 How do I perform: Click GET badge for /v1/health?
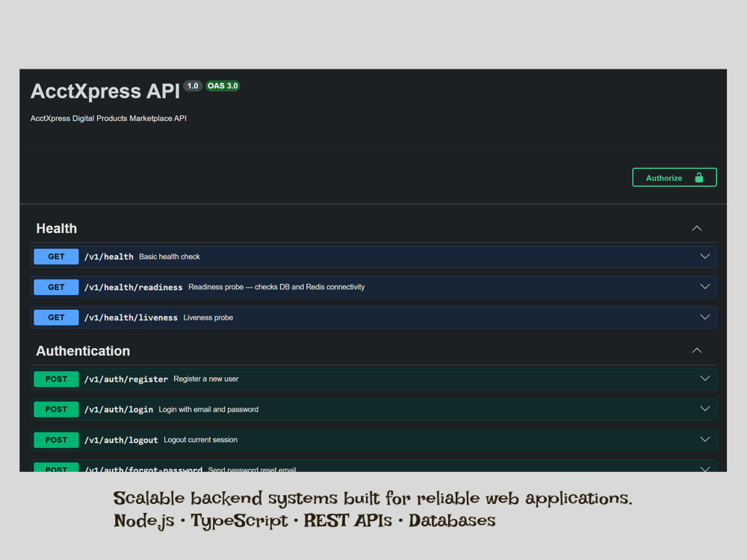(56, 257)
